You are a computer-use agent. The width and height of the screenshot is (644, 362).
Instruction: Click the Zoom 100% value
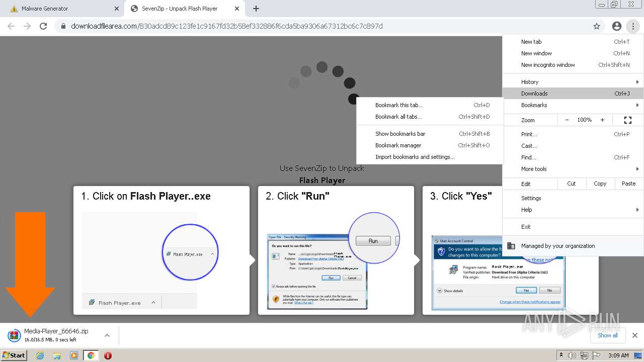[585, 120]
